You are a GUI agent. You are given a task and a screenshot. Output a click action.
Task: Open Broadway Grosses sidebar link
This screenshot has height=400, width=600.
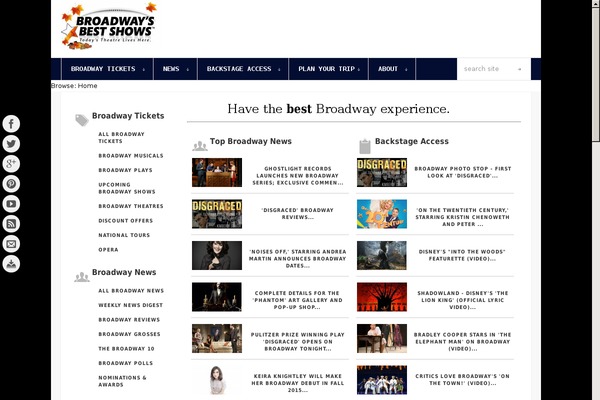coord(129,335)
